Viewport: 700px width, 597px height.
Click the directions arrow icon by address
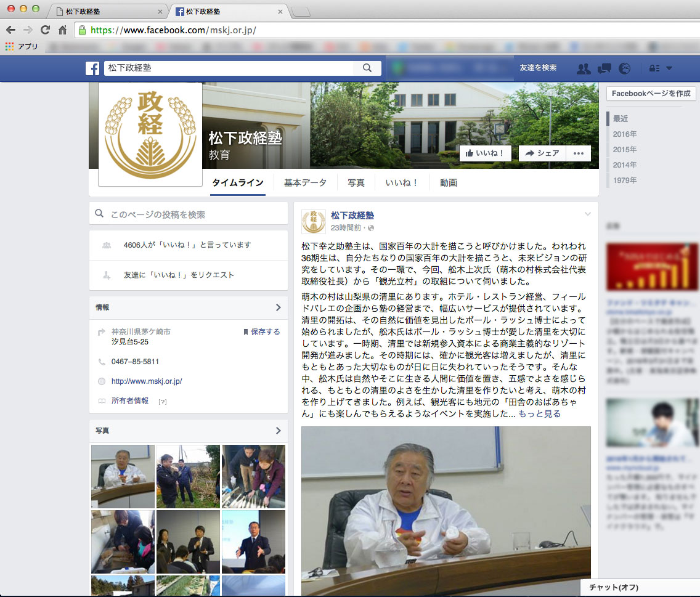point(102,331)
